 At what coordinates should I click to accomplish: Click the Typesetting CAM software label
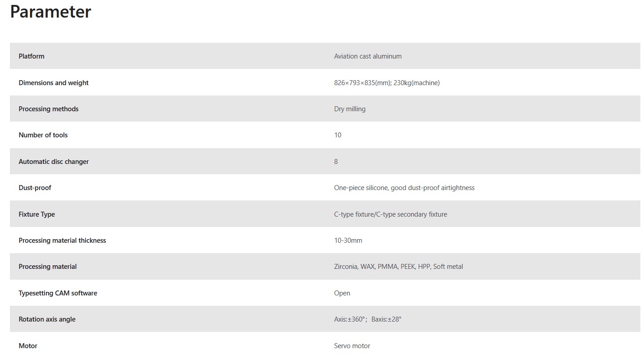[x=58, y=293]
